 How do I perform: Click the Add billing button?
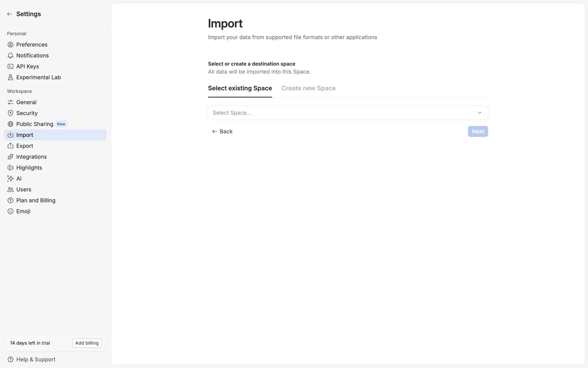coord(87,343)
